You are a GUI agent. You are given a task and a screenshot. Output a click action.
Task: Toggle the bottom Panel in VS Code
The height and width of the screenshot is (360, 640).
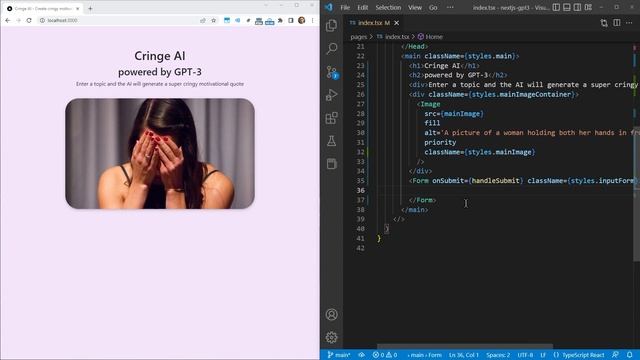pos(567,7)
